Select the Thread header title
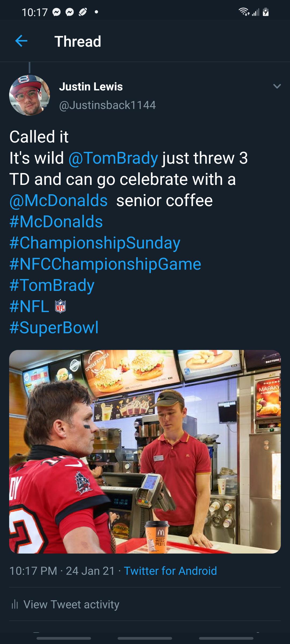The image size is (290, 644). [x=78, y=42]
